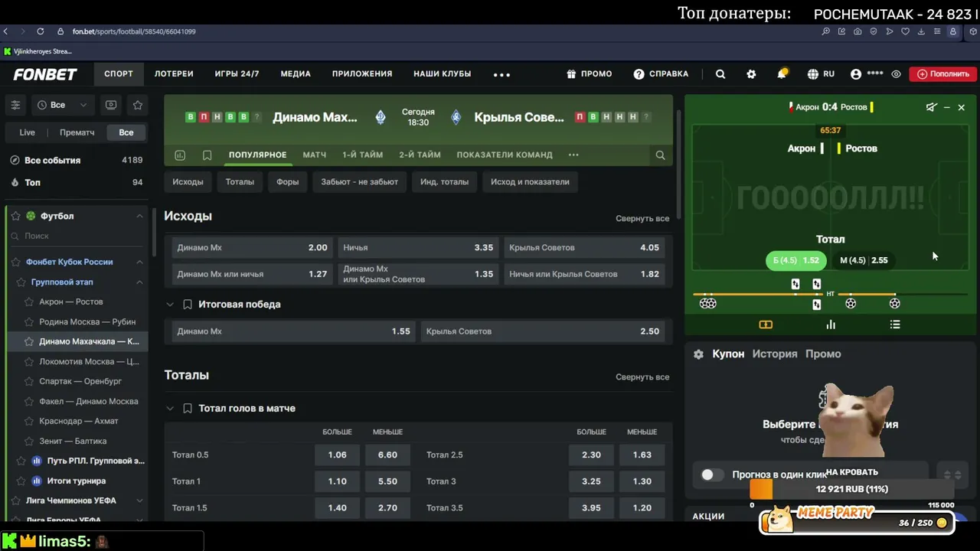The width and height of the screenshot is (980, 551).
Task: Go back in the browser
Action: [6, 31]
